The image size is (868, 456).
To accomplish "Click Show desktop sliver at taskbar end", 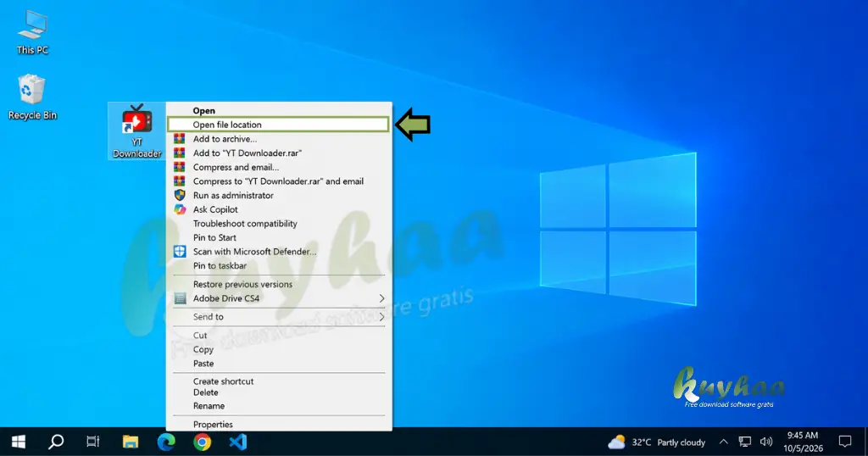I will tap(865, 442).
